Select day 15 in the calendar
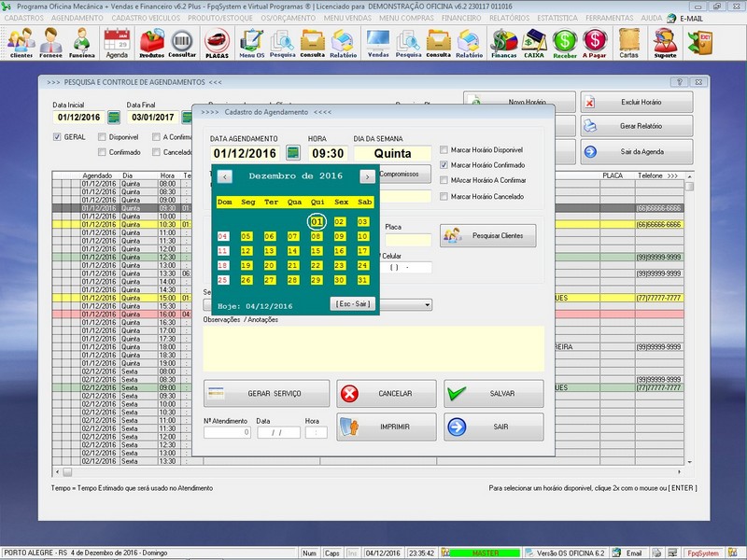 point(316,251)
